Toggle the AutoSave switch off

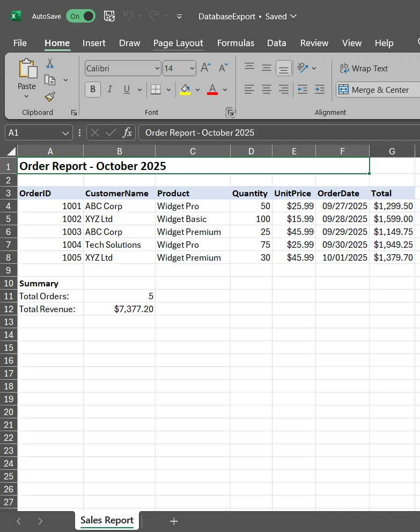[80, 16]
